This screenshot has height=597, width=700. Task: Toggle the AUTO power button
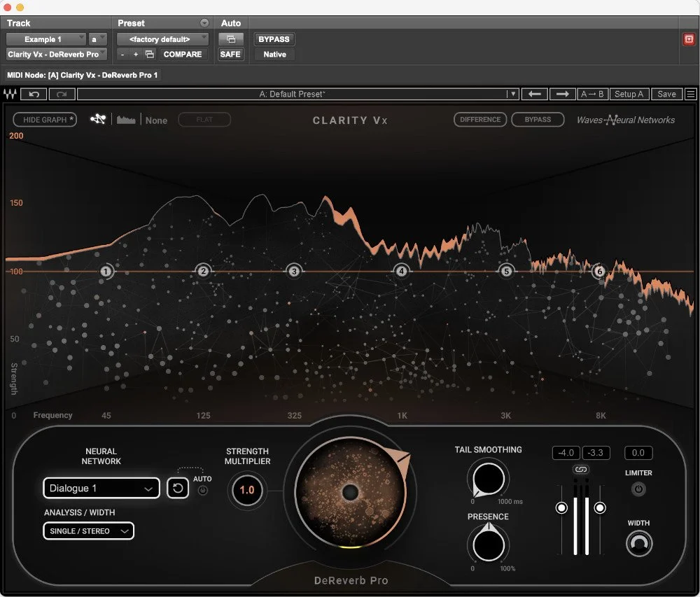[x=203, y=491]
